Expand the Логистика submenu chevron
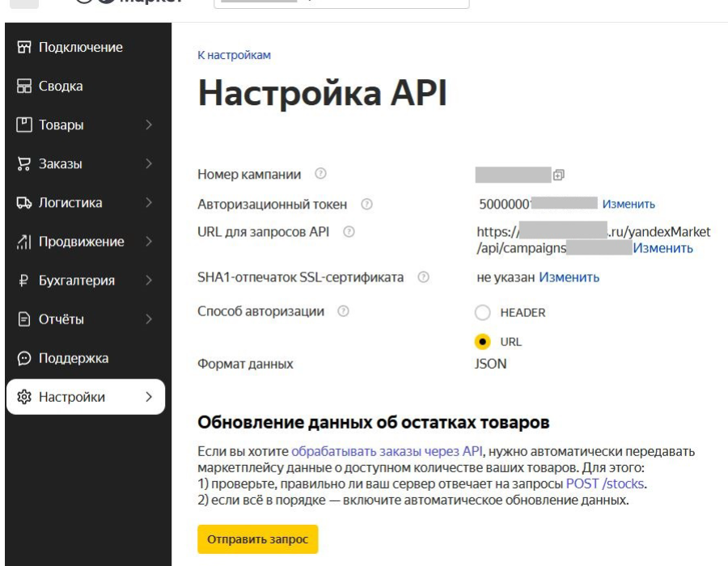 [149, 203]
